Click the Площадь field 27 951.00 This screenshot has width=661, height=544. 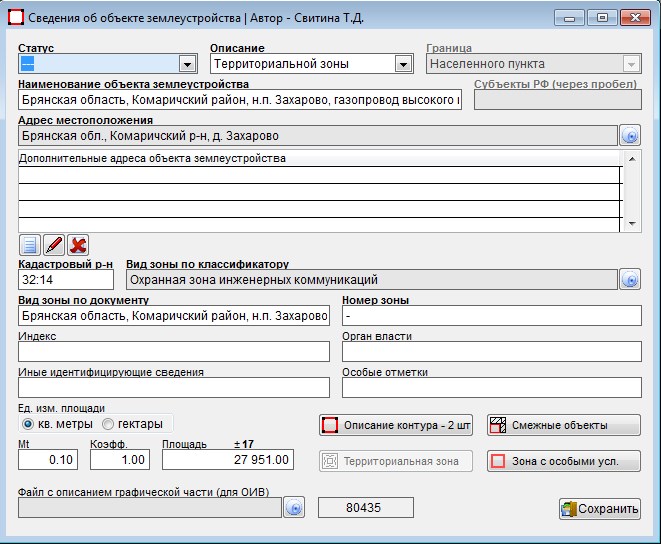click(228, 460)
